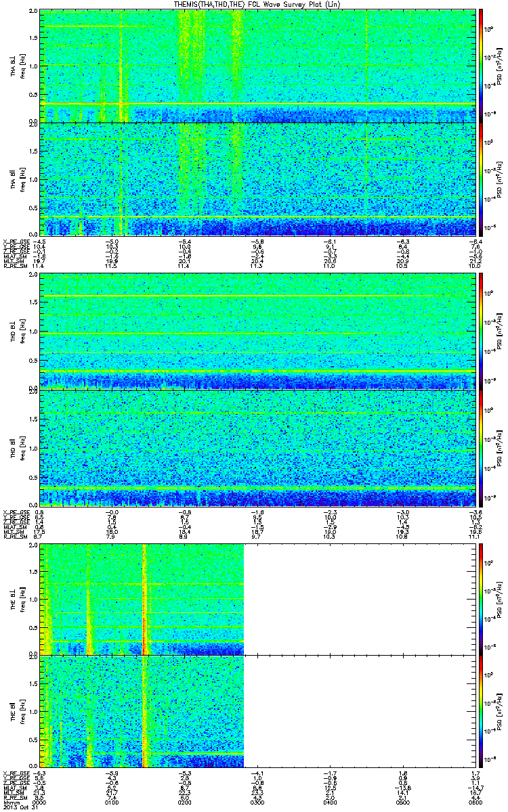Click the PSD color bar beside THD B-perpendicular

click(x=482, y=330)
